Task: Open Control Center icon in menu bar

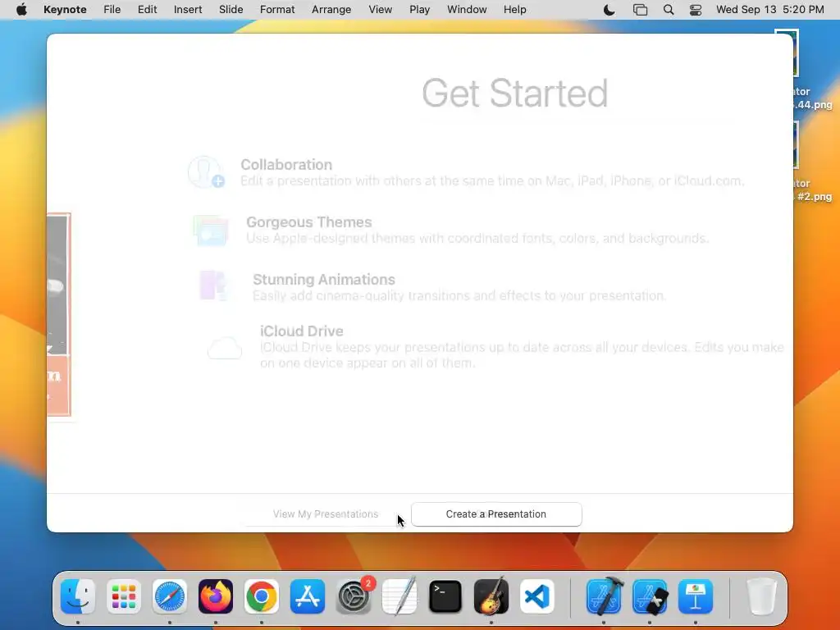Action: click(696, 10)
